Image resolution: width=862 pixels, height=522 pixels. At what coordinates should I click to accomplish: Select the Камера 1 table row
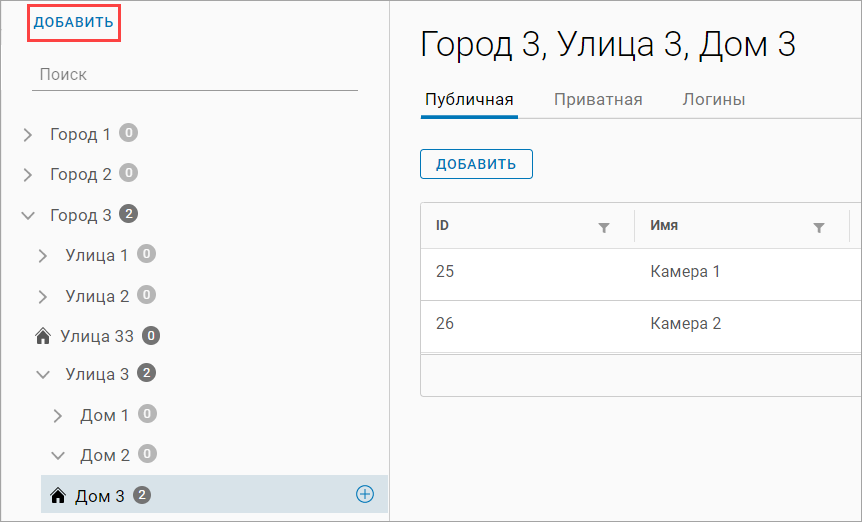[640, 272]
